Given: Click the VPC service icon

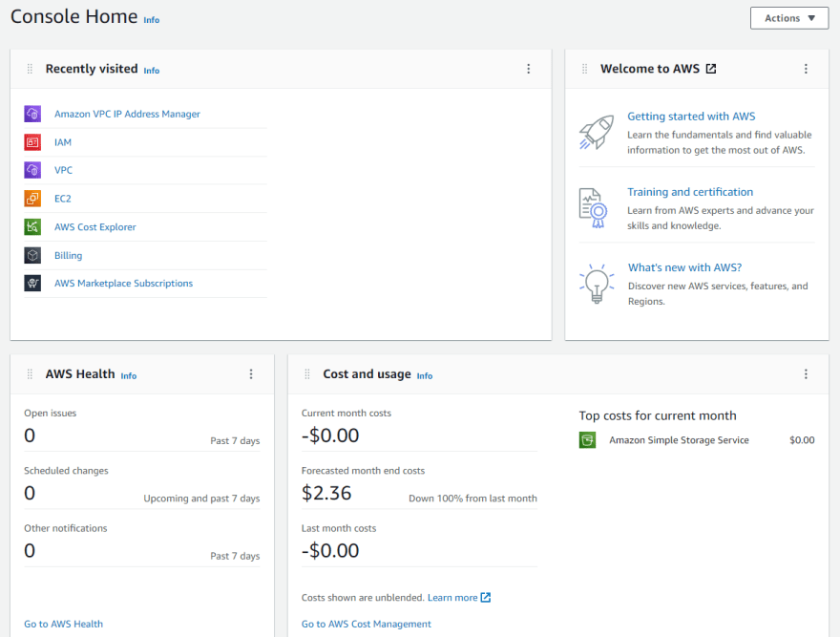Looking at the screenshot, I should (32, 170).
